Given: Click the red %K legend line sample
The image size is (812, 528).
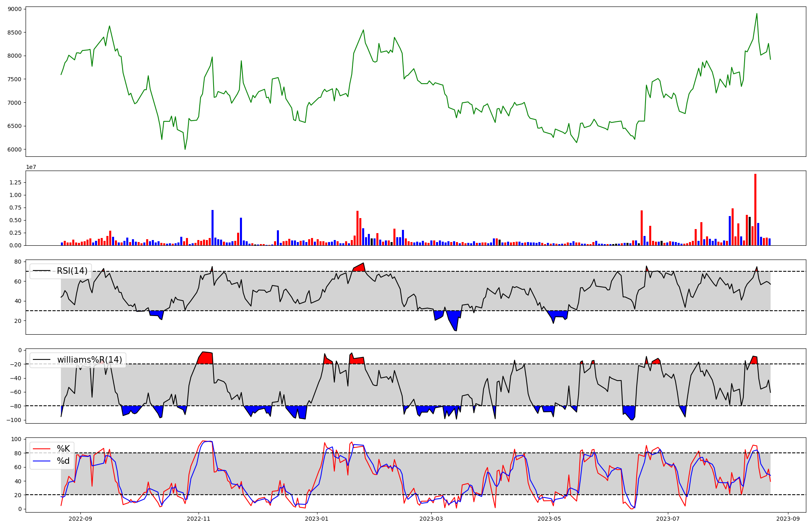Looking at the screenshot, I should coord(42,449).
